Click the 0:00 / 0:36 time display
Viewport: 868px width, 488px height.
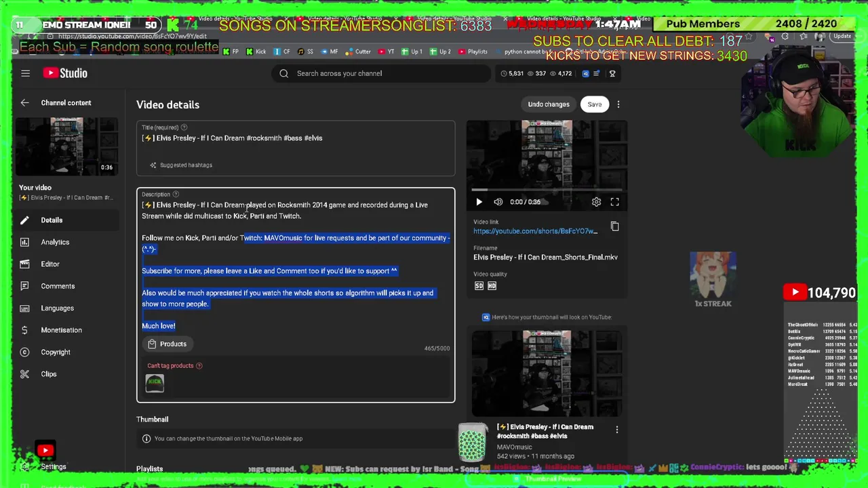point(526,202)
